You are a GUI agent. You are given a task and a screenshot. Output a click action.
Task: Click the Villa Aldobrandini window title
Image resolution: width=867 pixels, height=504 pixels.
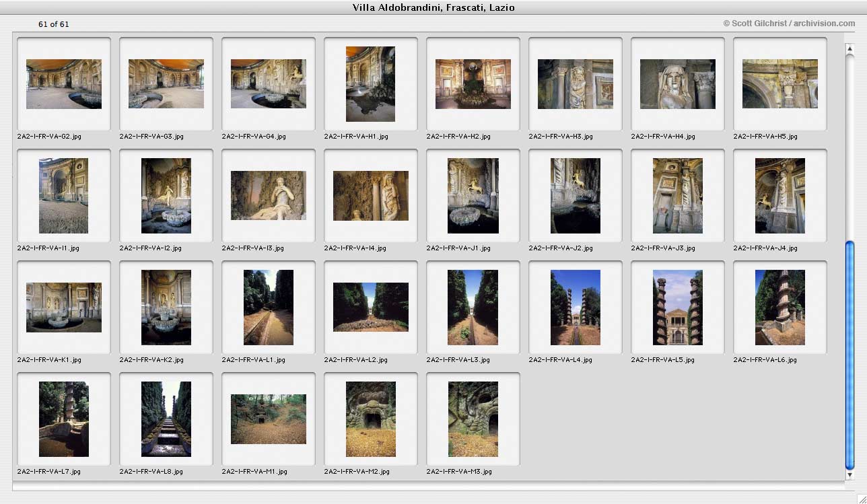[x=433, y=7]
